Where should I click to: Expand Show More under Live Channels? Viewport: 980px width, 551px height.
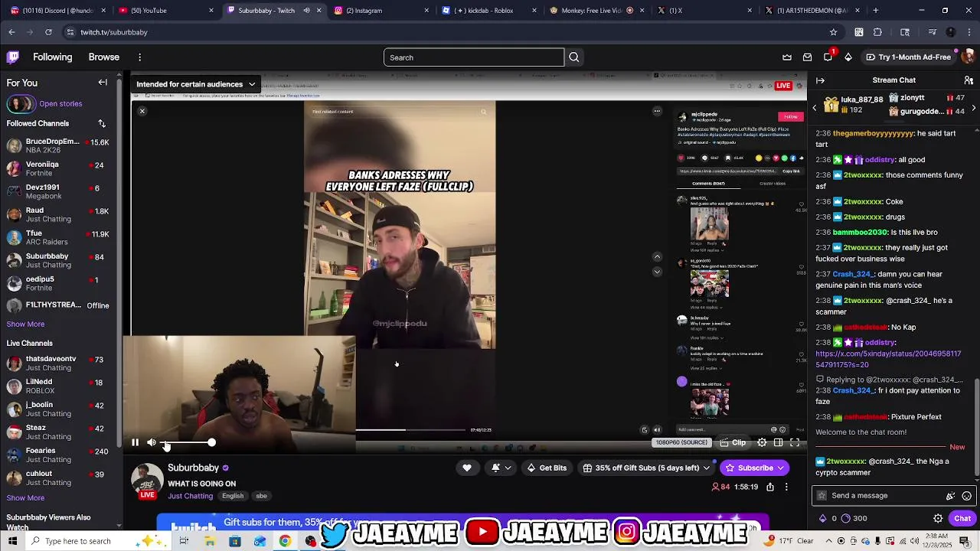25,497
